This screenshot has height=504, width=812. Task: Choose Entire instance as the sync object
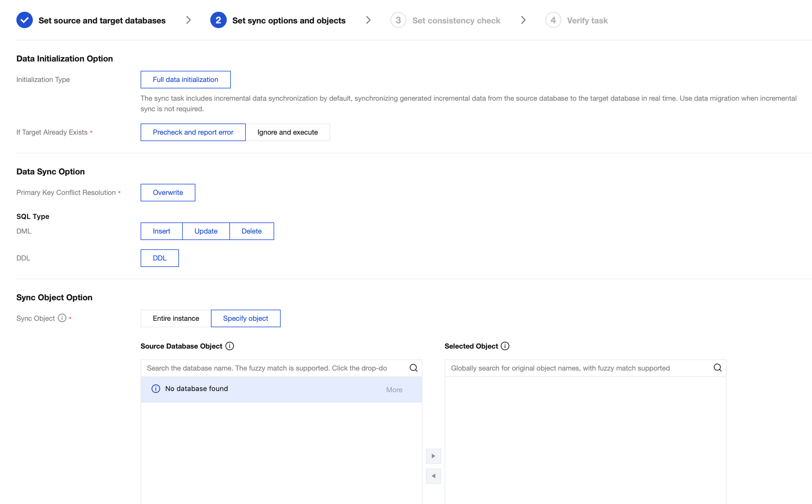(176, 318)
